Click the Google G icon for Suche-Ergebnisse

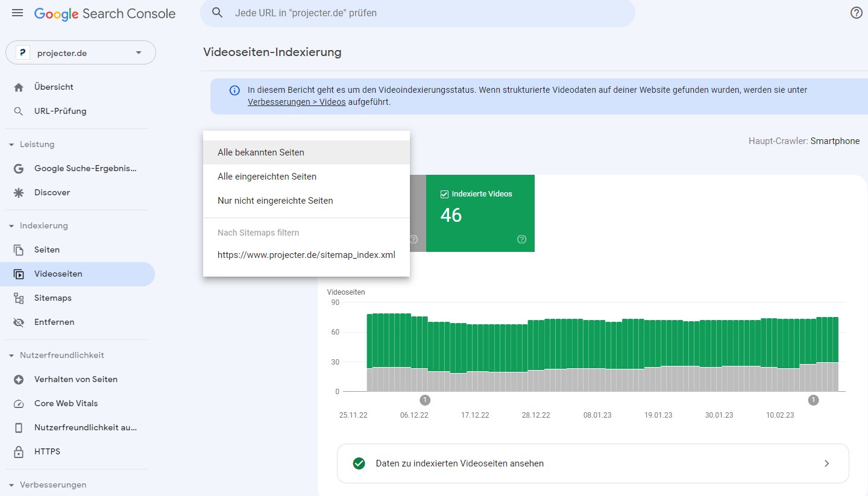(19, 169)
